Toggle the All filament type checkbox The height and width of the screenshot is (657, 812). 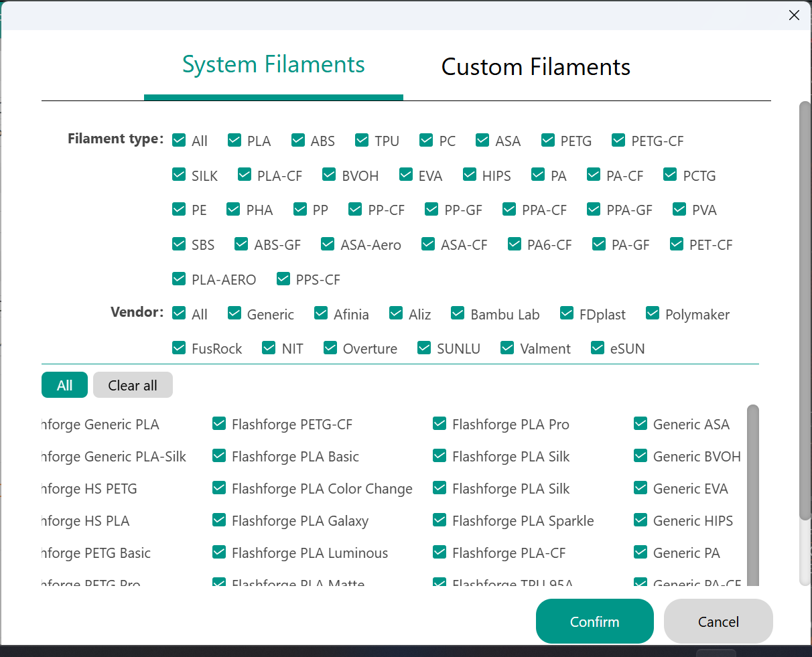pos(179,140)
